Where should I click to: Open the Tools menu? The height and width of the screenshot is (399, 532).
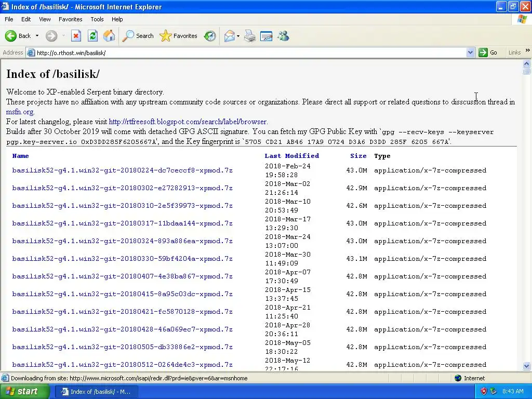click(97, 19)
